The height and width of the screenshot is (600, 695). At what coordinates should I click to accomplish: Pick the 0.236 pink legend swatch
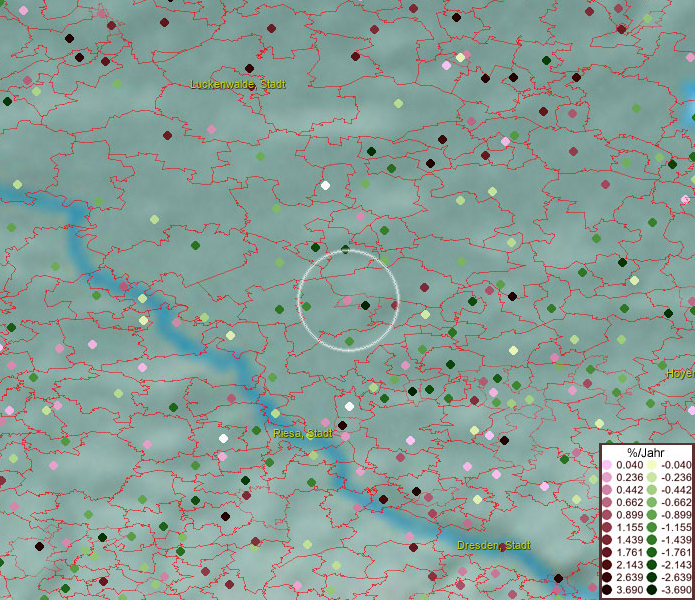pyautogui.click(x=607, y=477)
